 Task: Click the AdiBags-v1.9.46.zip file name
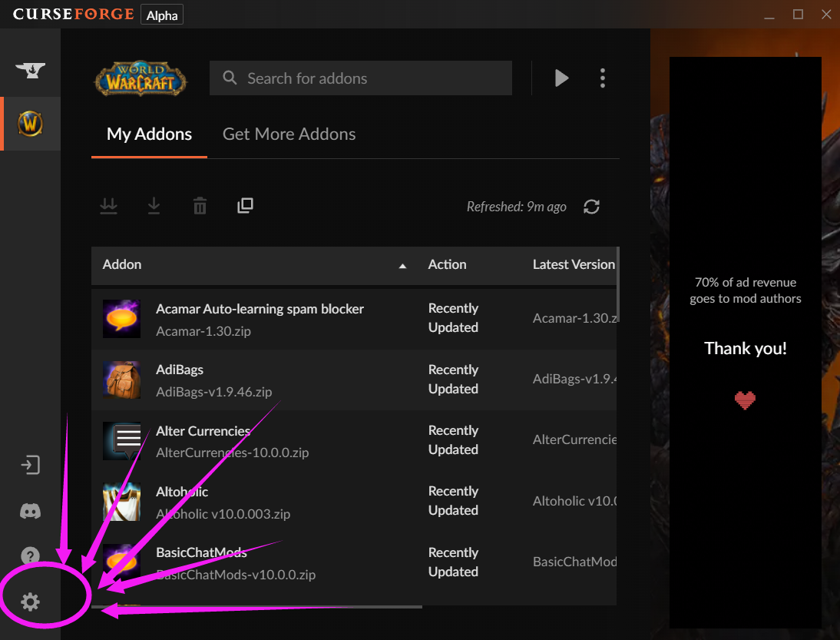point(213,392)
